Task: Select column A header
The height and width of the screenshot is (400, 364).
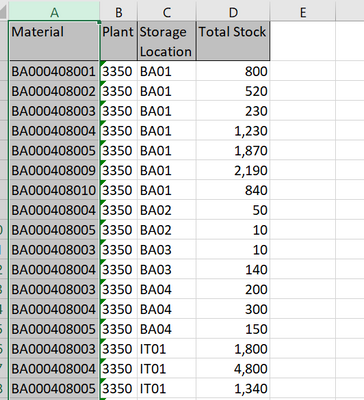Action: [x=54, y=12]
